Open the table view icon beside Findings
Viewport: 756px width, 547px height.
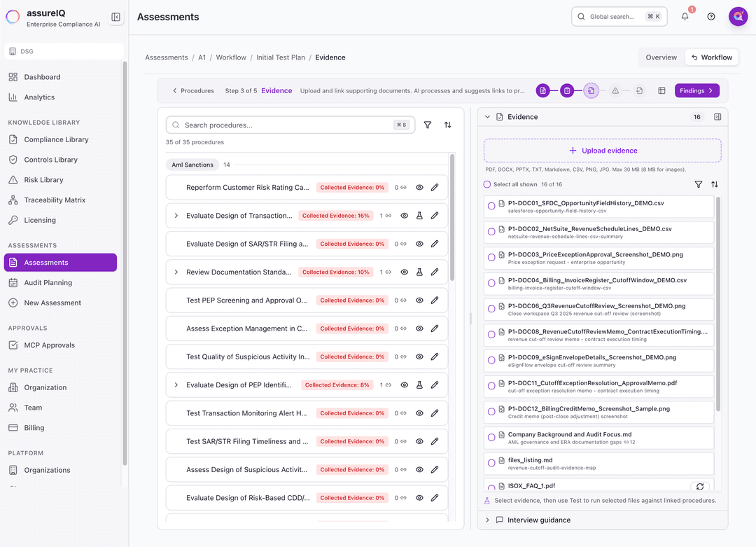pos(661,90)
